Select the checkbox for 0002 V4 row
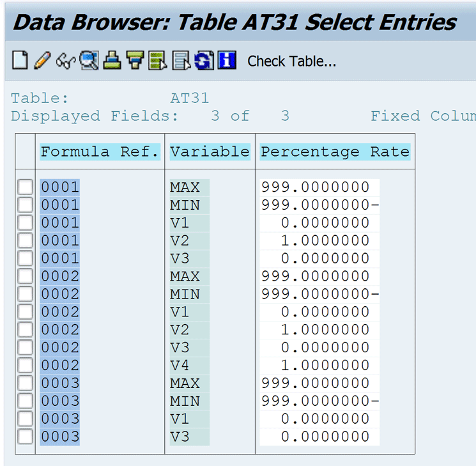 click(x=25, y=365)
